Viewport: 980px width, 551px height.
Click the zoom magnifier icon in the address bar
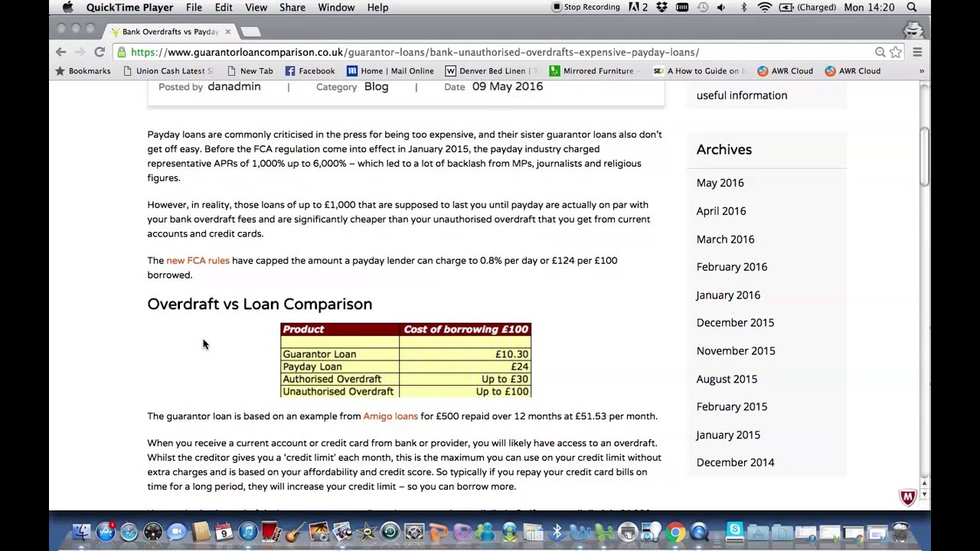point(880,52)
